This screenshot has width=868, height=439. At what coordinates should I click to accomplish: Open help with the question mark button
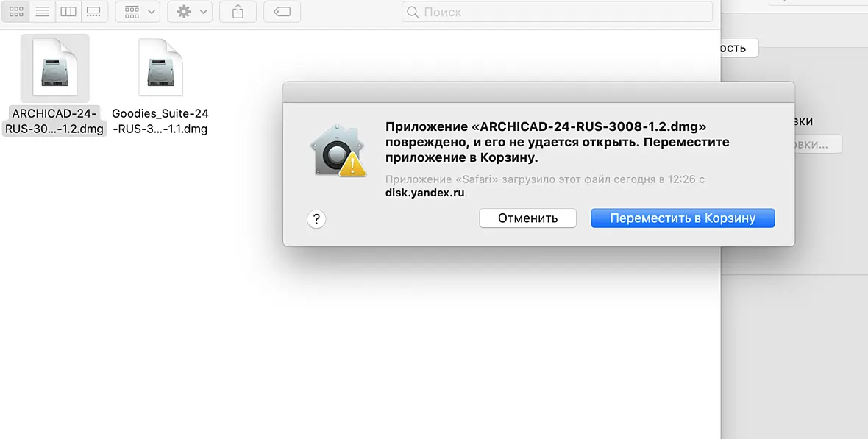point(316,219)
